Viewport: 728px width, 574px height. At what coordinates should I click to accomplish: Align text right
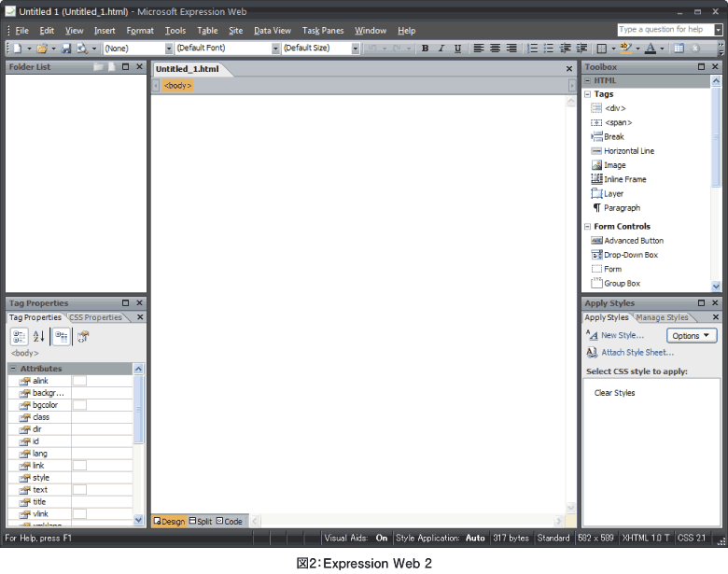511,48
